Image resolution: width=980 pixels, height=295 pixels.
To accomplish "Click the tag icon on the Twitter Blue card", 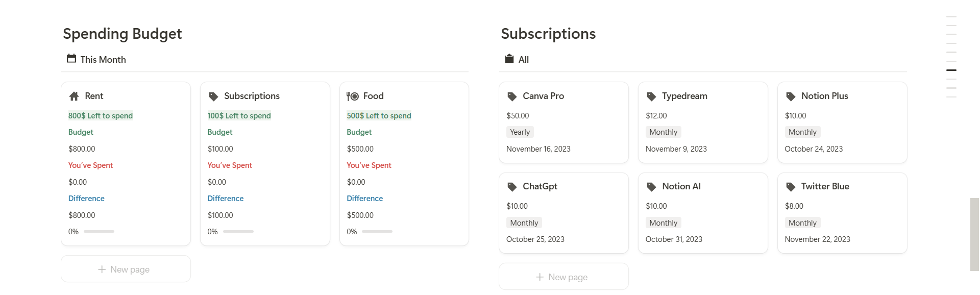I will click(x=791, y=186).
